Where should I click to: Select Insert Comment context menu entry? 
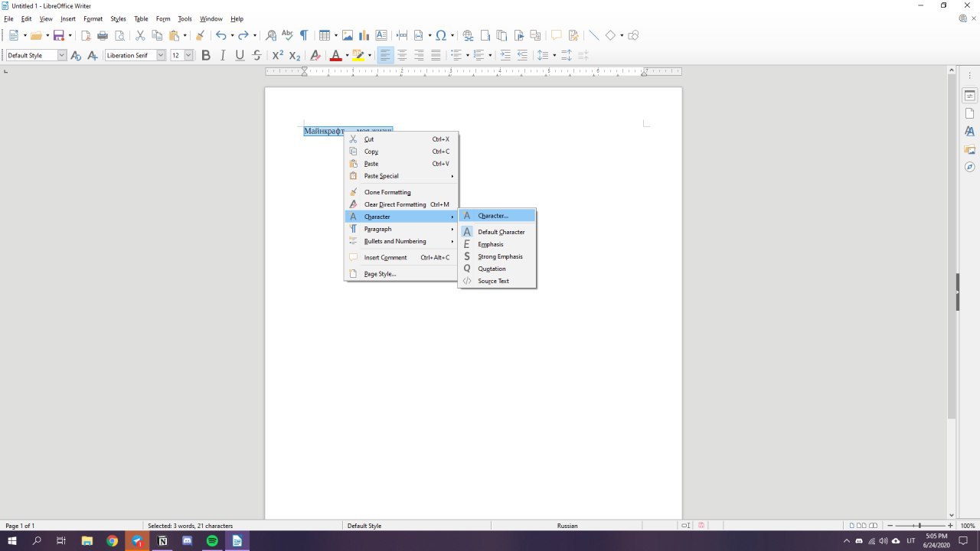pyautogui.click(x=401, y=257)
